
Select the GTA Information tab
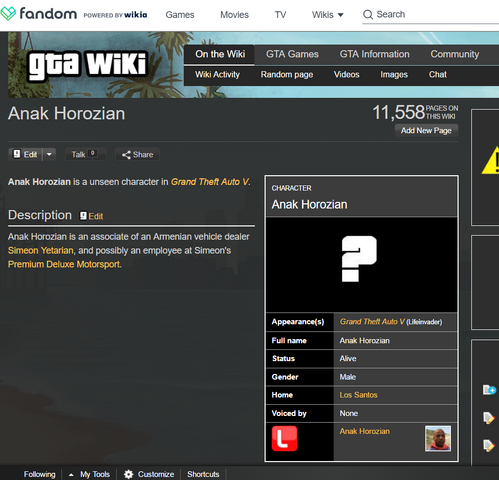click(374, 54)
